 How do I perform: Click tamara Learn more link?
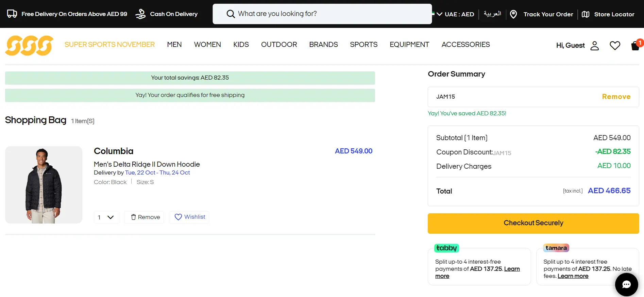coord(573,276)
